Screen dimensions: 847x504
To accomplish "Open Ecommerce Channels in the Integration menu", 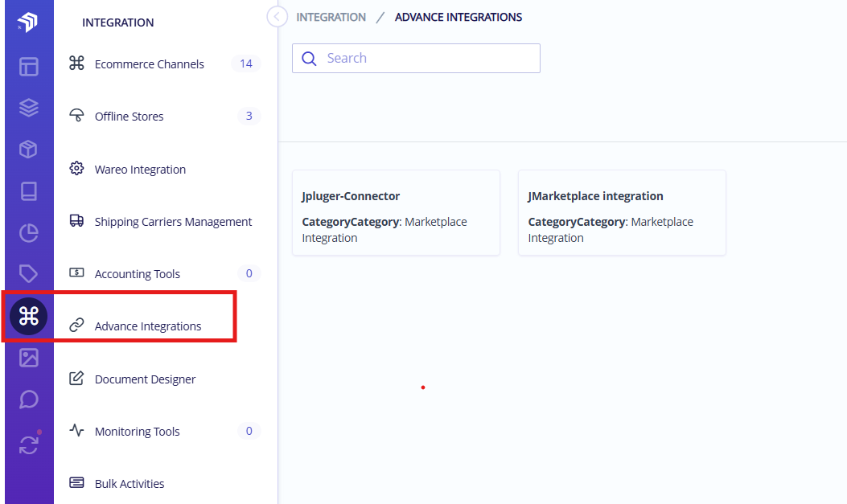I will [x=149, y=64].
